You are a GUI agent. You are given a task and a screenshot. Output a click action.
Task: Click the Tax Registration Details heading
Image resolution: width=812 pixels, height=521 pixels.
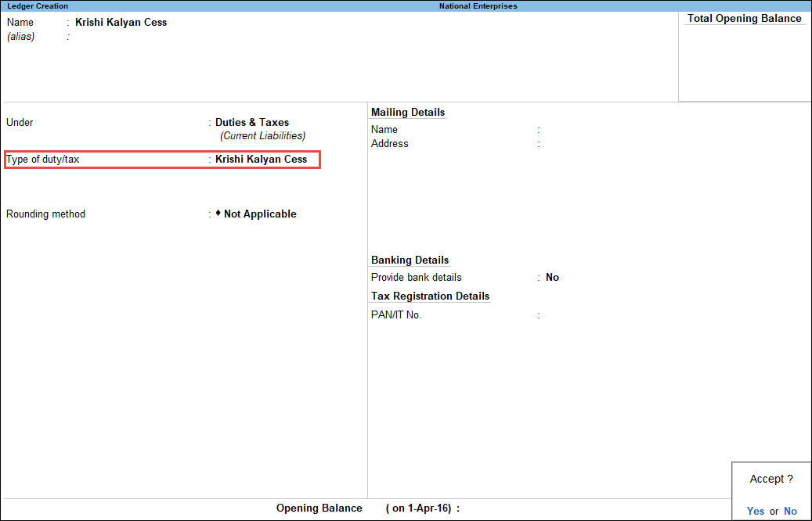[431, 296]
